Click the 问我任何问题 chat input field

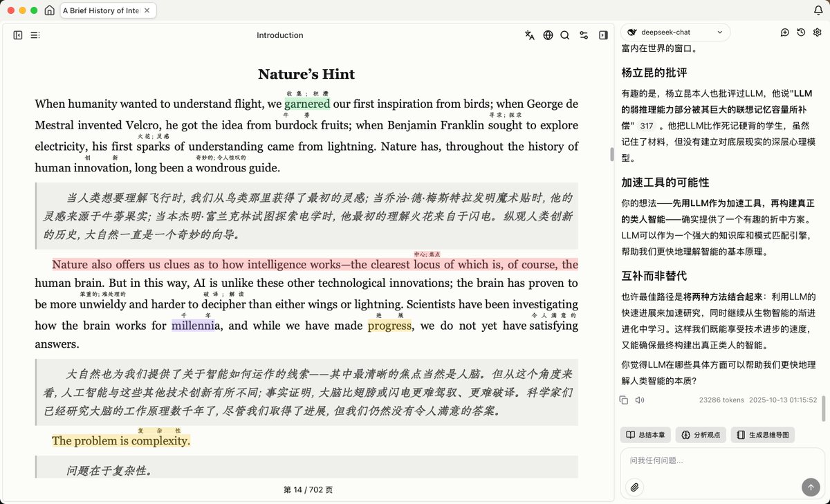click(x=719, y=460)
